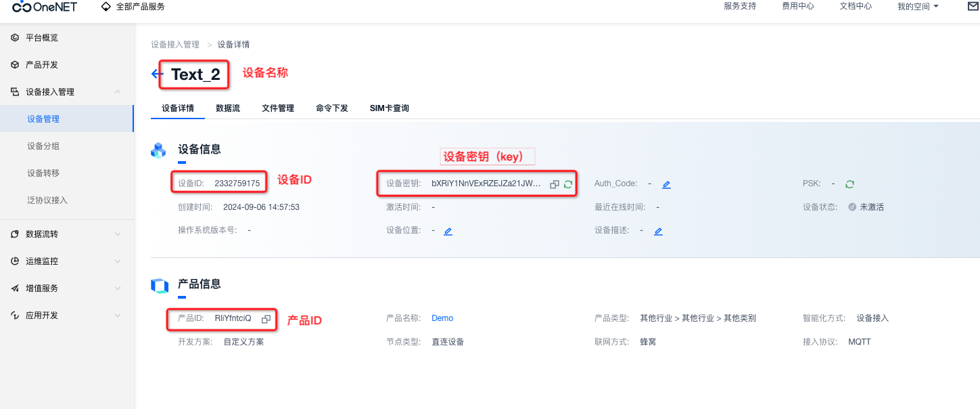Edit the Auth_Code field
The image size is (980, 409).
click(666, 184)
